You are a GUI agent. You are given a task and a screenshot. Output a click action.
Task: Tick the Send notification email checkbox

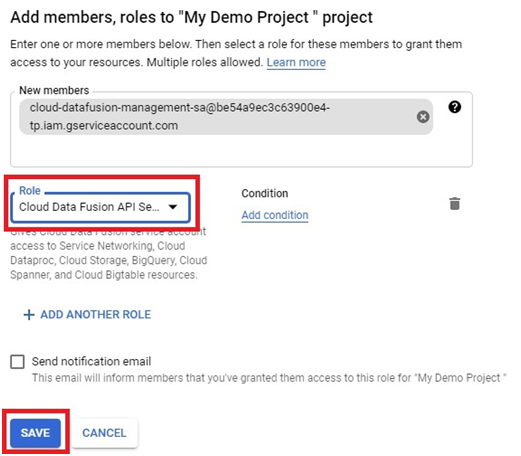coord(17,362)
